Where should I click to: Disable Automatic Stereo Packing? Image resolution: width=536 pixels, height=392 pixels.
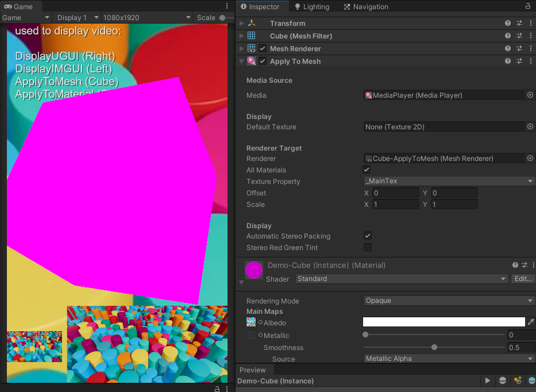coord(367,236)
